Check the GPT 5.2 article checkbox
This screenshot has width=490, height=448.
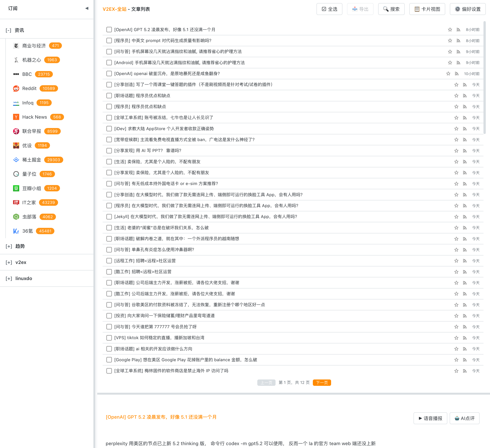pos(109,30)
